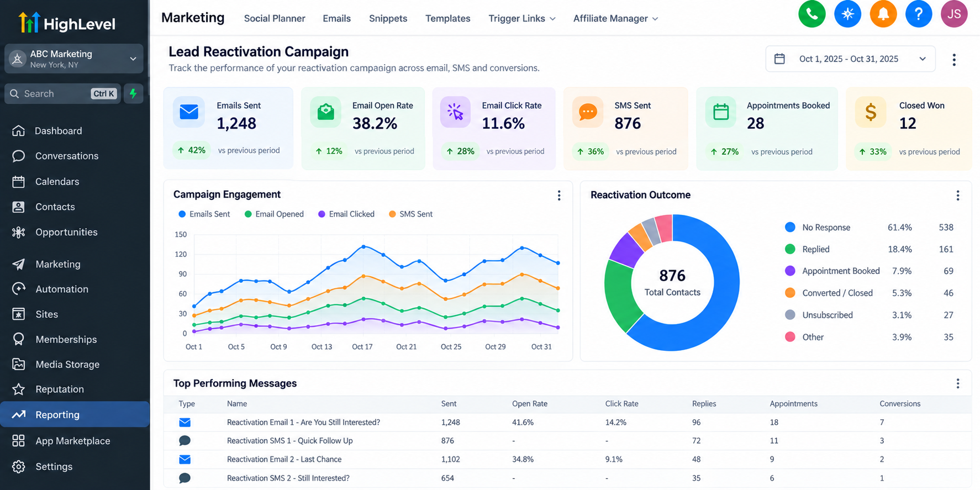The width and height of the screenshot is (980, 490).
Task: Toggle SMS Sent series in chart legend
Action: (x=410, y=214)
